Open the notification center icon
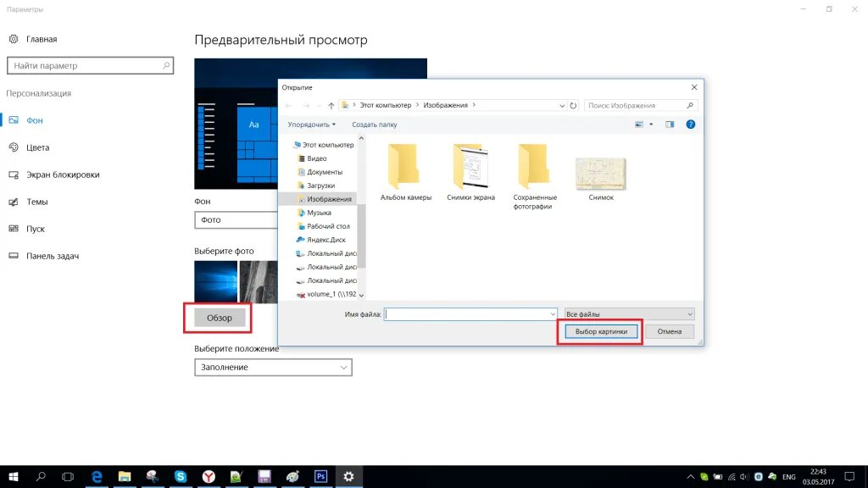The image size is (868, 488). pos(849,476)
